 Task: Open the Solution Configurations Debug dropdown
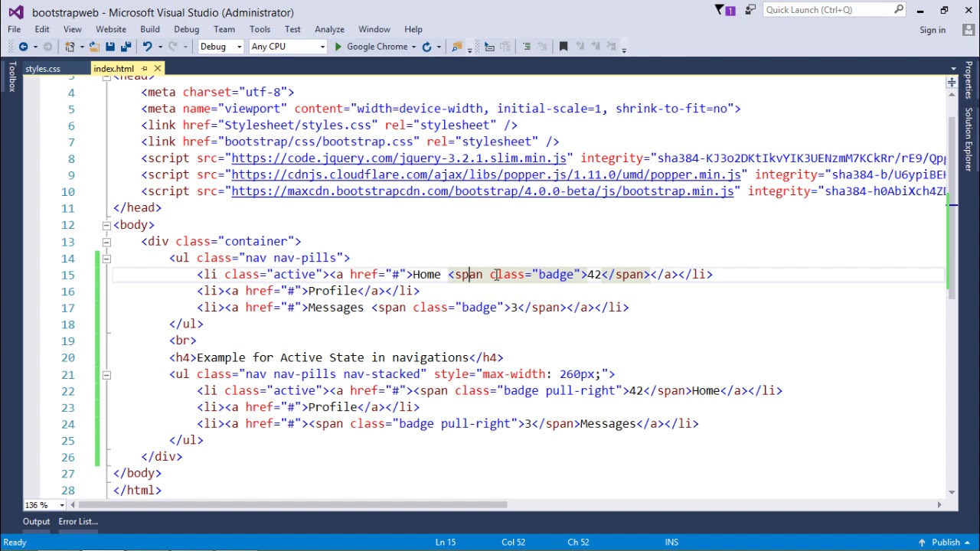click(220, 47)
